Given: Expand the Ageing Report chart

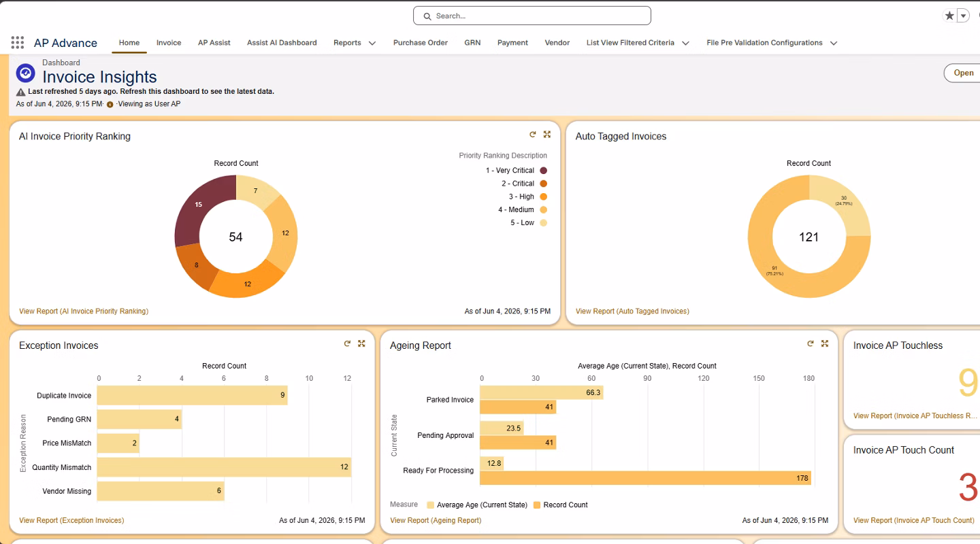Looking at the screenshot, I should (825, 344).
